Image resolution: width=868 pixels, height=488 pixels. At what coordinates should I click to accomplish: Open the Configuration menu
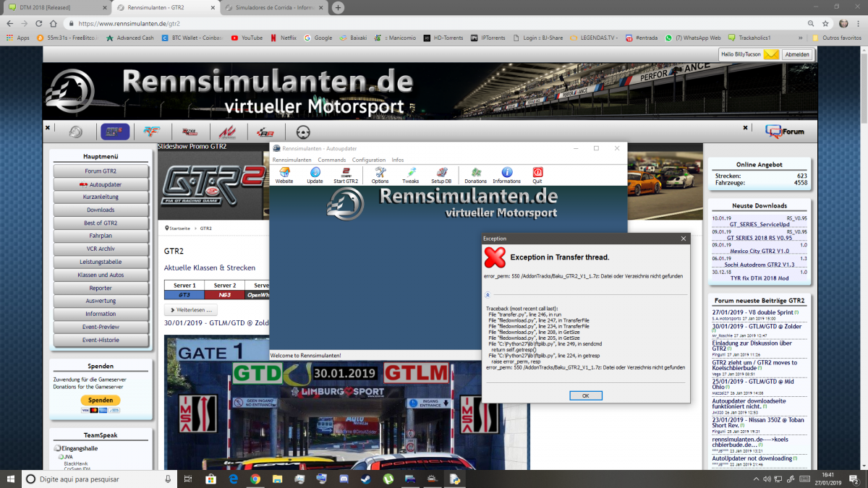click(369, 160)
